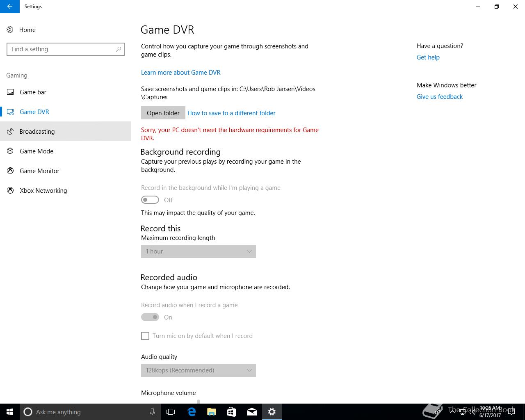Open the Xbox Networking settings page
This screenshot has width=525, height=420.
click(66, 190)
